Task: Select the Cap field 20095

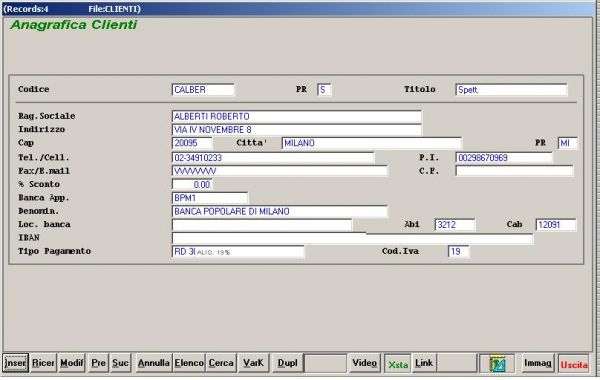Action: pos(192,143)
